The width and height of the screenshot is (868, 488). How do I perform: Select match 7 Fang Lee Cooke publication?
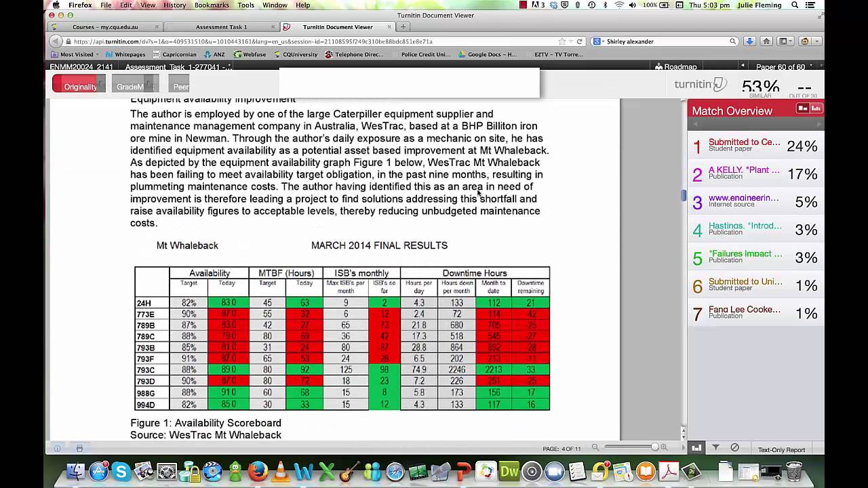755,312
